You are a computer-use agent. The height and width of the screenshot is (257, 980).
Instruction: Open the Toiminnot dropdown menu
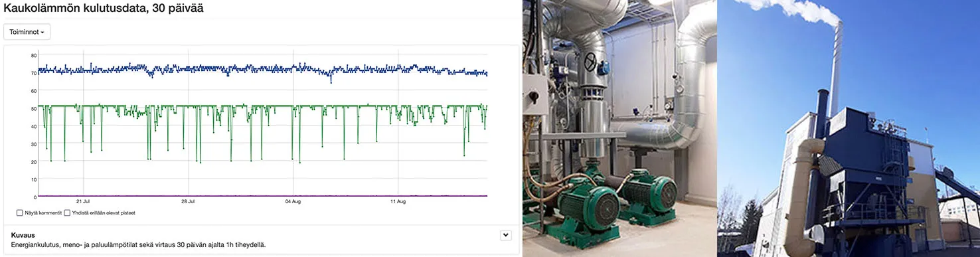point(27,32)
